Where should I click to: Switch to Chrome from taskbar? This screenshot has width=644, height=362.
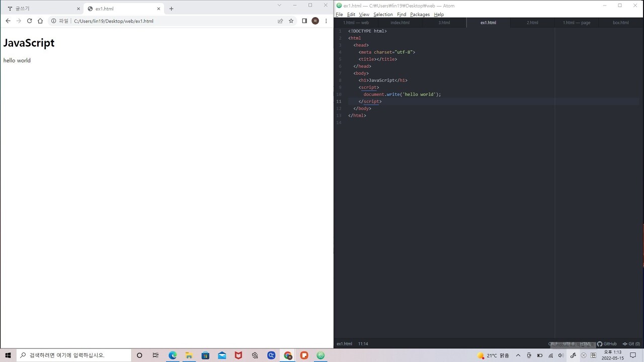(288, 355)
